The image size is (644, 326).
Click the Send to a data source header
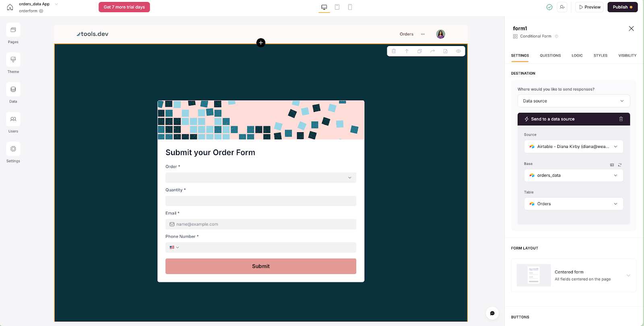click(x=574, y=119)
